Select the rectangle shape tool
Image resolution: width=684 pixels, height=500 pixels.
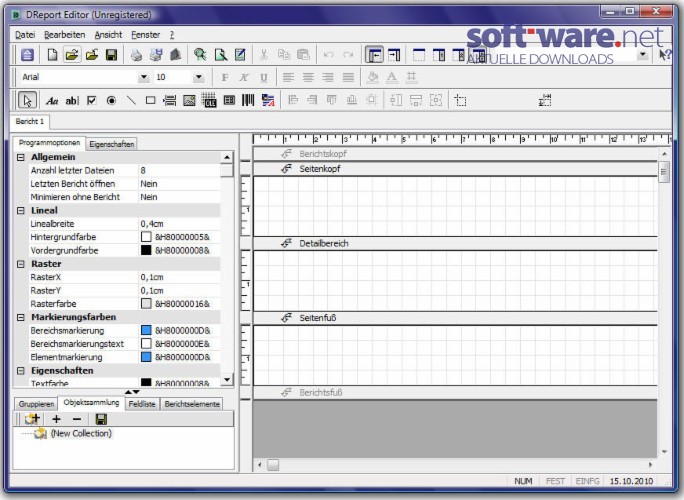pyautogui.click(x=150, y=101)
